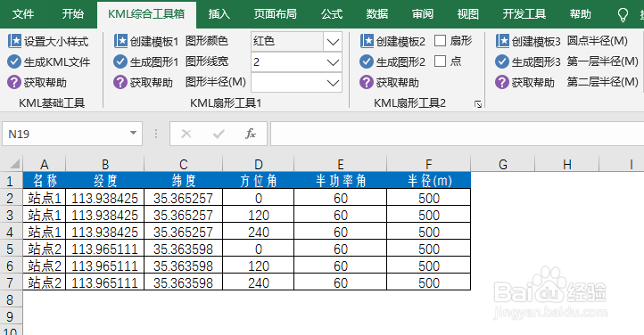Click the 生成图形3 button label
The image size is (644, 335).
[536, 62]
